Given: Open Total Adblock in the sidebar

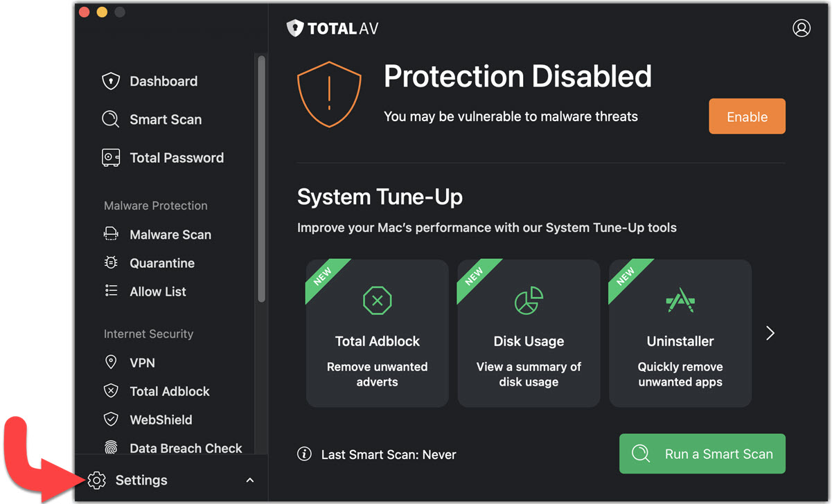Looking at the screenshot, I should [x=169, y=391].
